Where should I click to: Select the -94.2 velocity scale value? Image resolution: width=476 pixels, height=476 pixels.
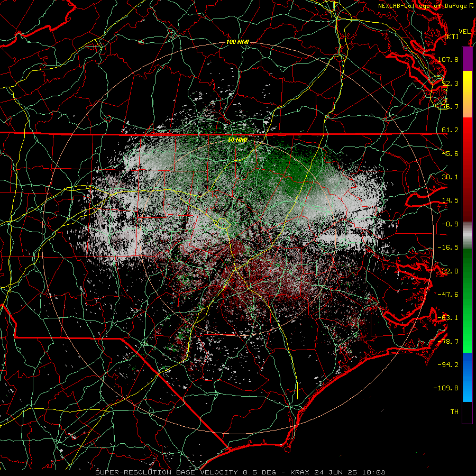[448, 365]
